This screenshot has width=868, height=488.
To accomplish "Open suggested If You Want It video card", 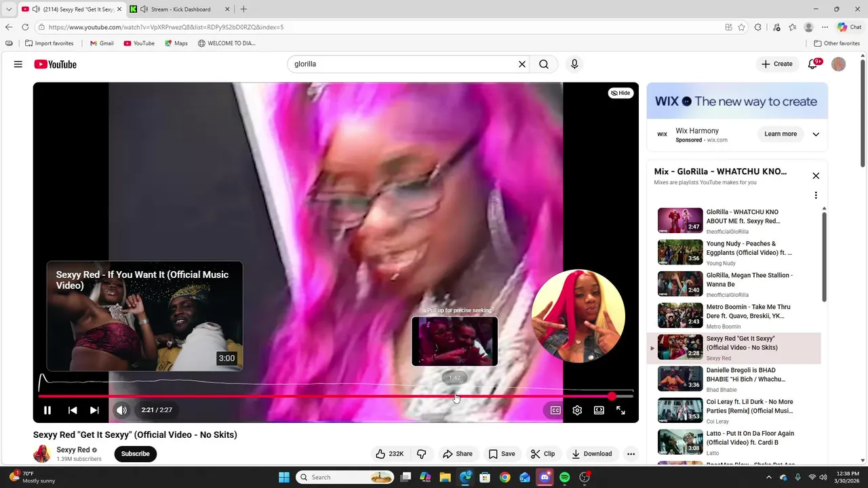I will click(144, 316).
